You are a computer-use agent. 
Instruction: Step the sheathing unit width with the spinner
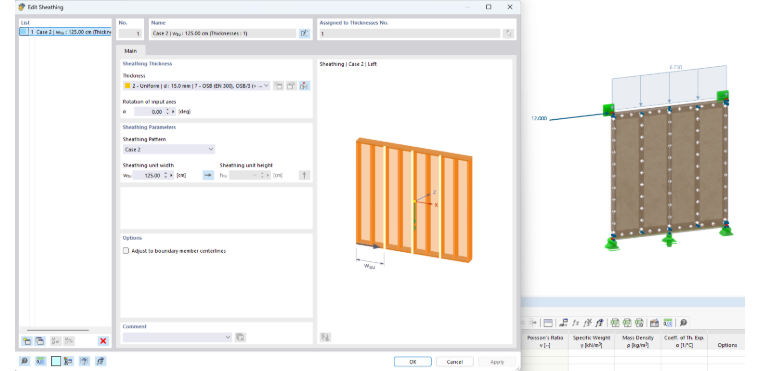[x=166, y=176]
